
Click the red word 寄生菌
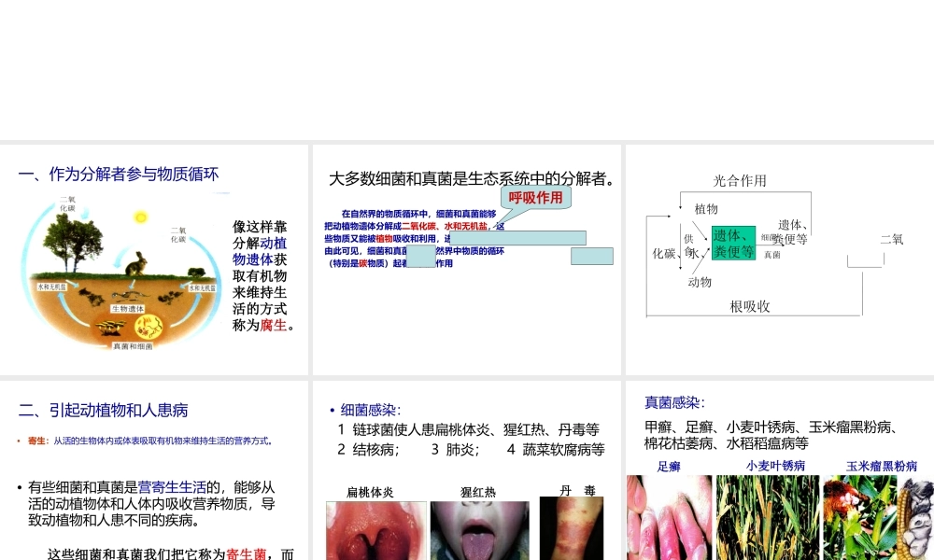click(246, 554)
